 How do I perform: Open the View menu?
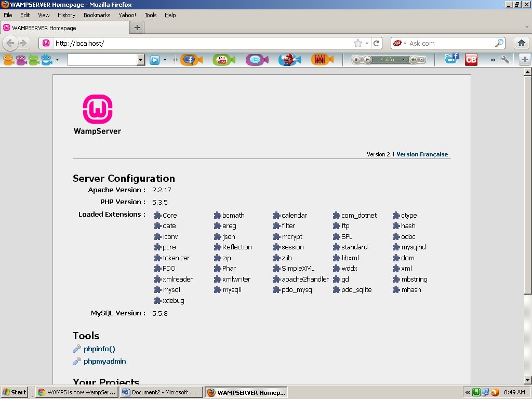coord(44,15)
